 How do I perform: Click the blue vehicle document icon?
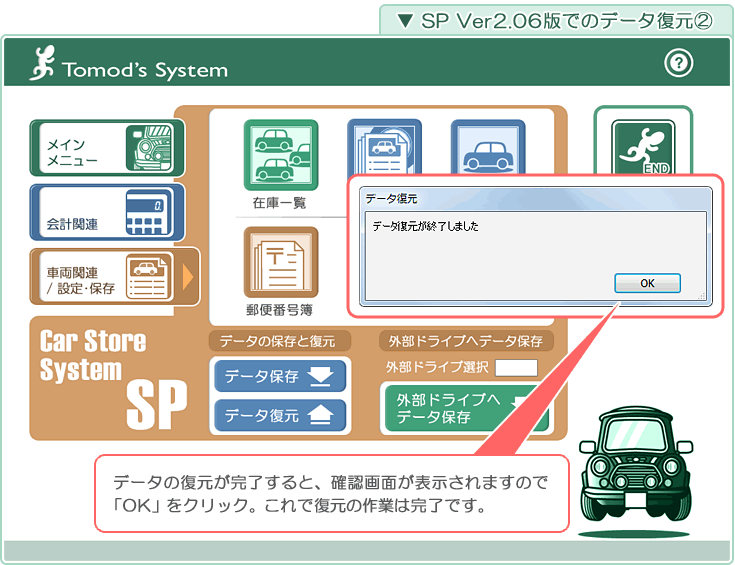384,147
